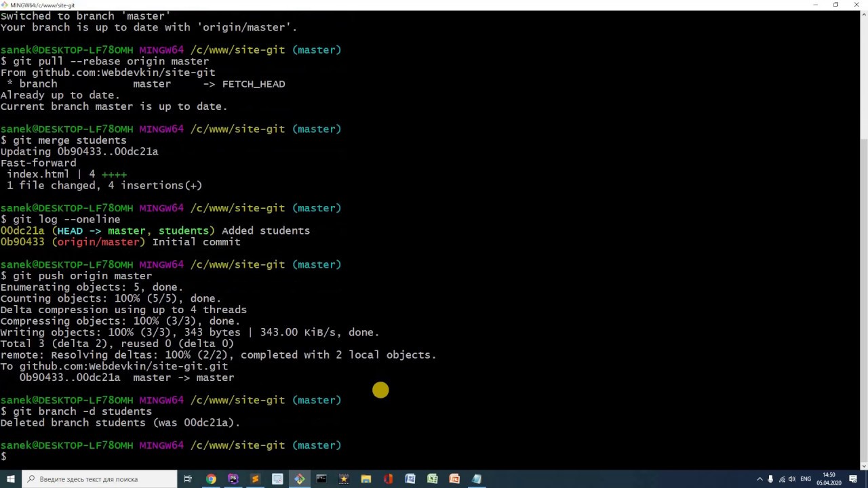Click the 'remote: Resolving deltas' line
The width and height of the screenshot is (868, 488).
[x=218, y=355]
